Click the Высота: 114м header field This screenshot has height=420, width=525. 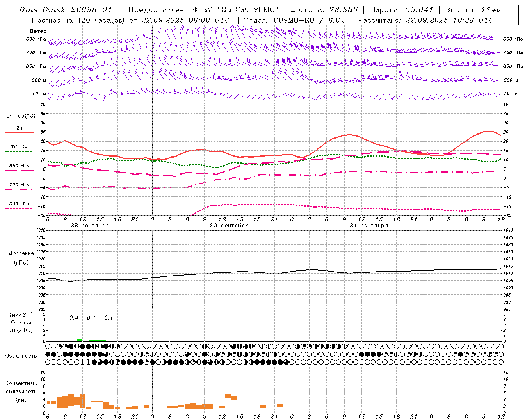tap(473, 10)
